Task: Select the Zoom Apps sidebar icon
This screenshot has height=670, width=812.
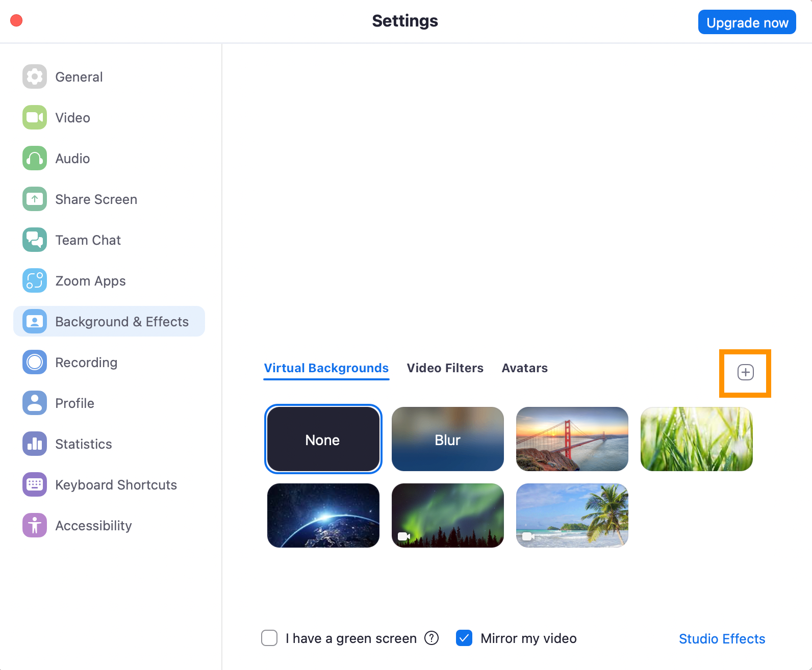Action: [35, 281]
